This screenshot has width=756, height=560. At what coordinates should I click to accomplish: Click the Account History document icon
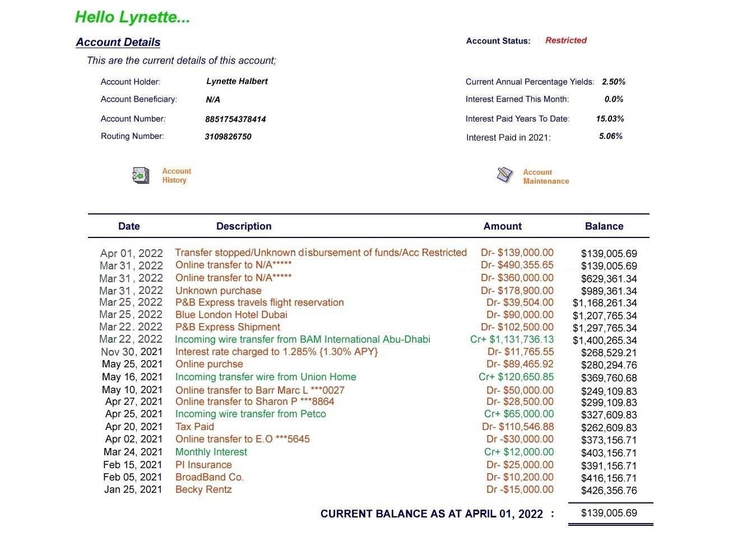pos(141,176)
